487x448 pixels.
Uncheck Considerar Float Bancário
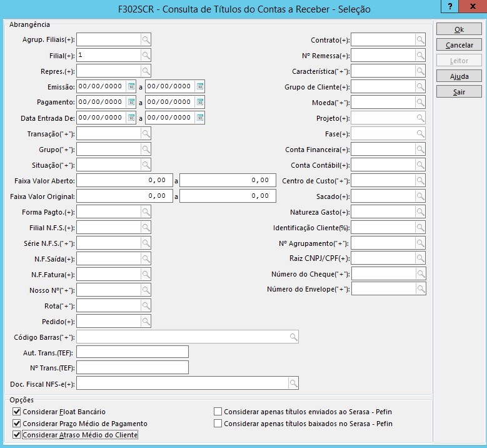tap(17, 412)
